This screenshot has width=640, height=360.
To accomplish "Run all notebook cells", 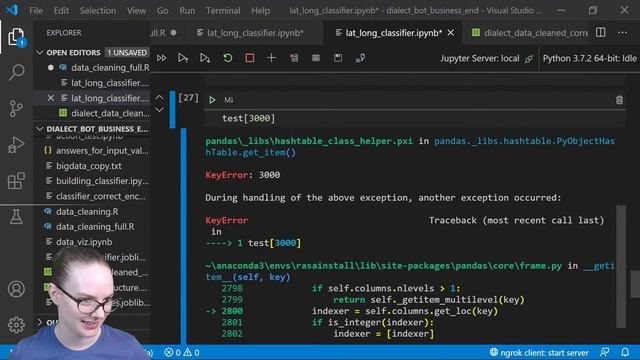I will click(162, 58).
